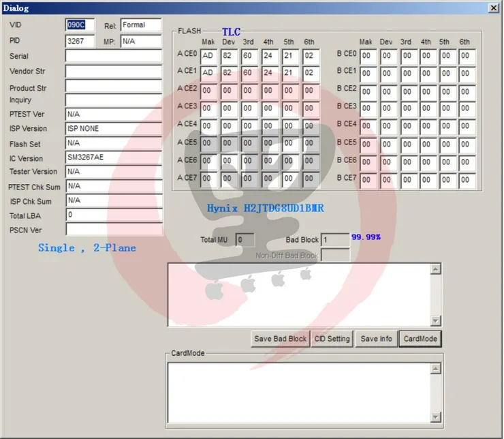Focus the Inquiry field
The image size is (504, 439).
click(114, 100)
